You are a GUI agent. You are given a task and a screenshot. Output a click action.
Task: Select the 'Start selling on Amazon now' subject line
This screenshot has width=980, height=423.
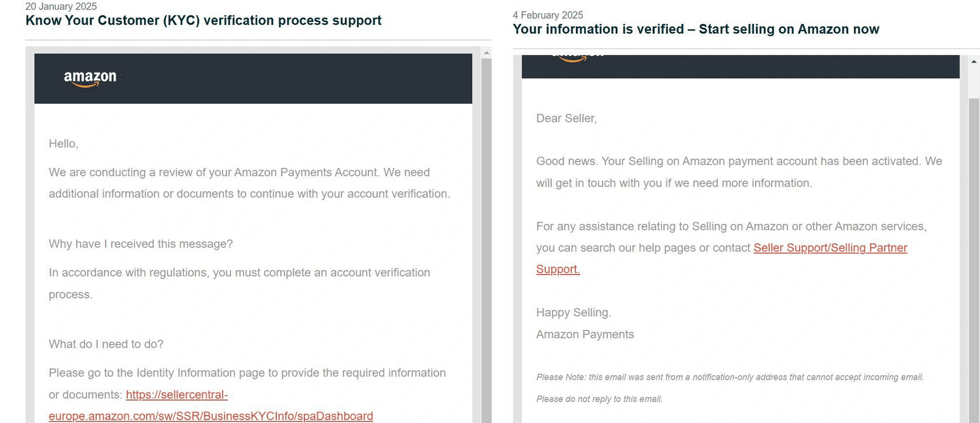(696, 29)
